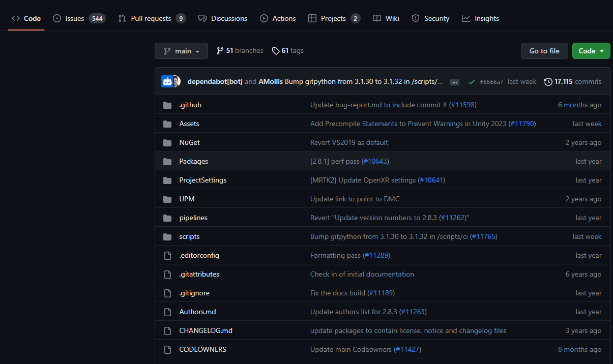Open the .github folder

tap(190, 105)
